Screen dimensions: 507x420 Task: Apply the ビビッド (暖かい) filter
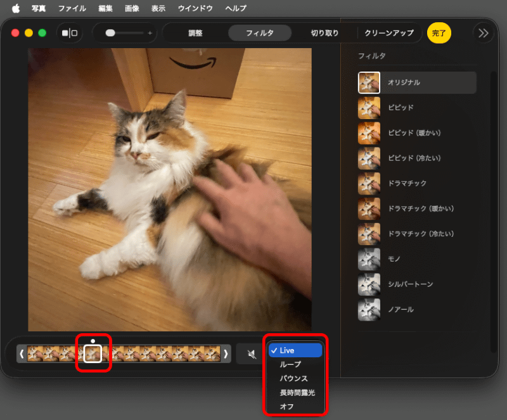pyautogui.click(x=417, y=133)
